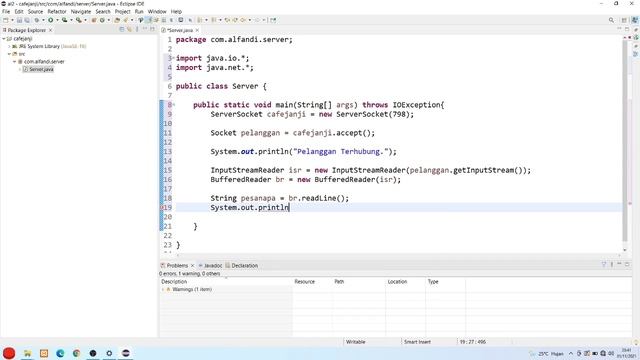The width and height of the screenshot is (640, 360).
Task: Close the Server.java editor tab
Action: 197,30
